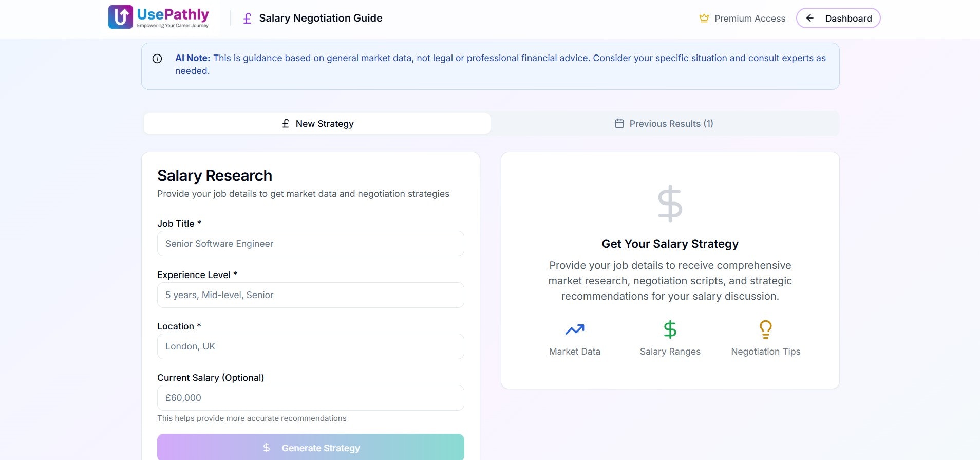The width and height of the screenshot is (980, 460).
Task: Click the 'Provide your job details to get market data' subtitle
Action: [303, 194]
